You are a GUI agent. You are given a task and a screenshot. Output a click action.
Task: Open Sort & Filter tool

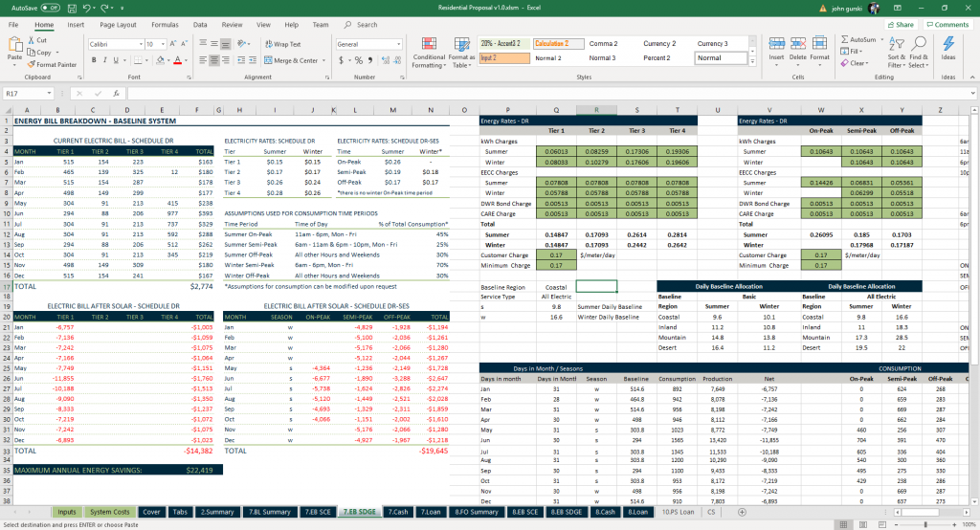point(897,44)
